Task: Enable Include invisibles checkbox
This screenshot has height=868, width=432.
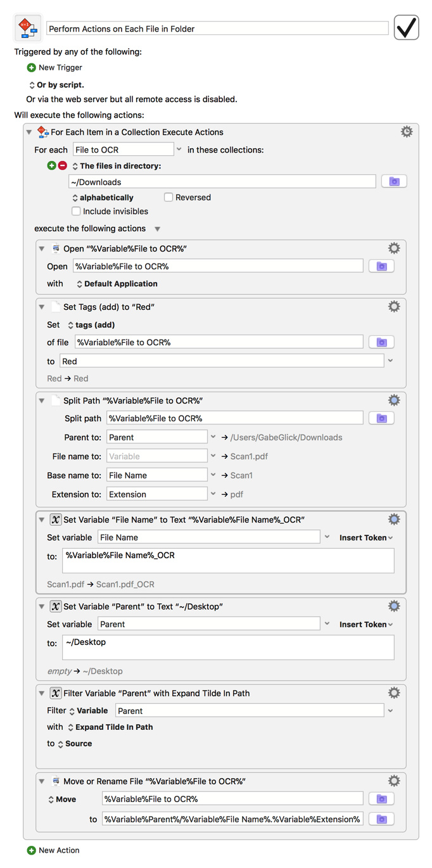Action: tap(76, 211)
